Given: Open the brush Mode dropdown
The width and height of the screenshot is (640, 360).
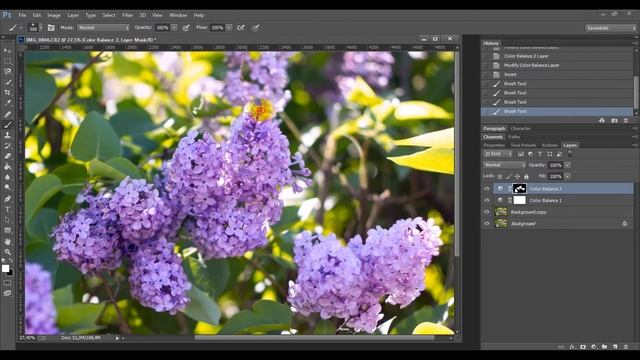Looking at the screenshot, I should (x=103, y=28).
